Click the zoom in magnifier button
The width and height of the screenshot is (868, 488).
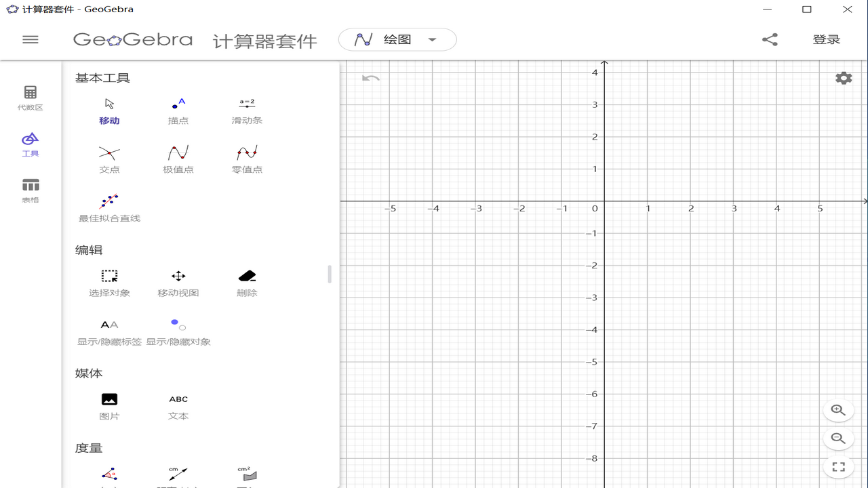tap(838, 410)
